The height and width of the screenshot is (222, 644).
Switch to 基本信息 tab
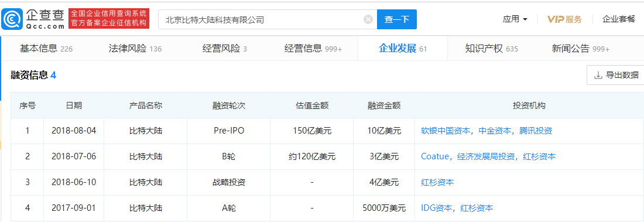[46, 49]
